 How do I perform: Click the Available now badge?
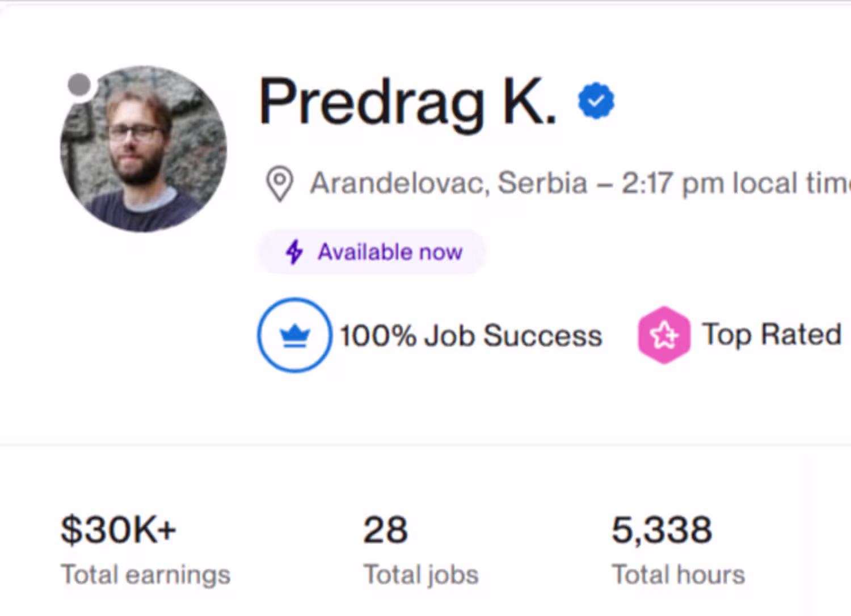coord(372,252)
